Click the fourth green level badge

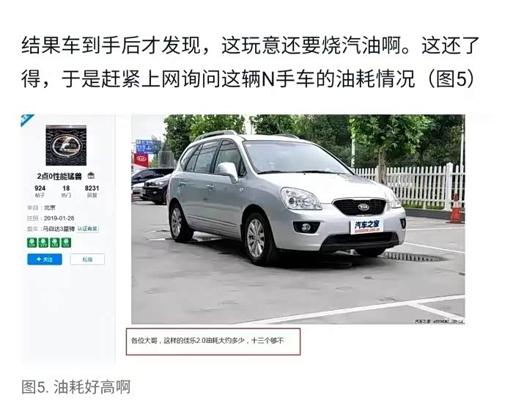click(x=66, y=243)
